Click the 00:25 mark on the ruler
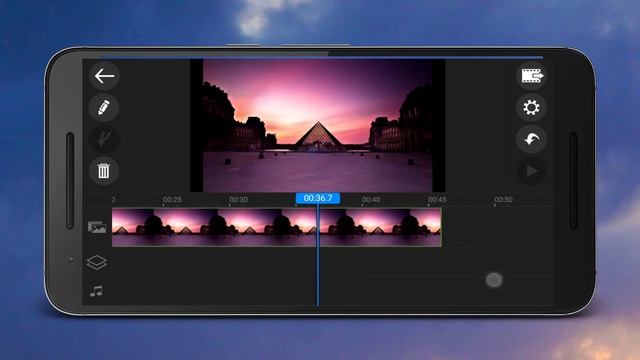The height and width of the screenshot is (360, 640). tap(172, 200)
